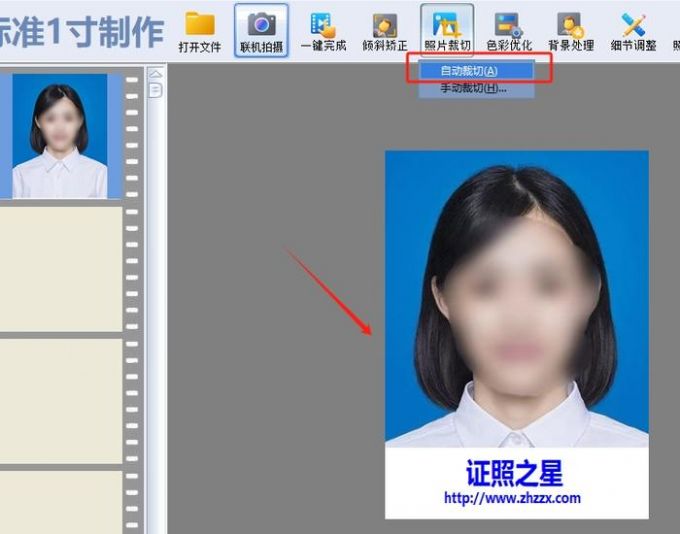The image size is (680, 534).
Task: Run 一键完成 one-click finish
Action: 323,30
